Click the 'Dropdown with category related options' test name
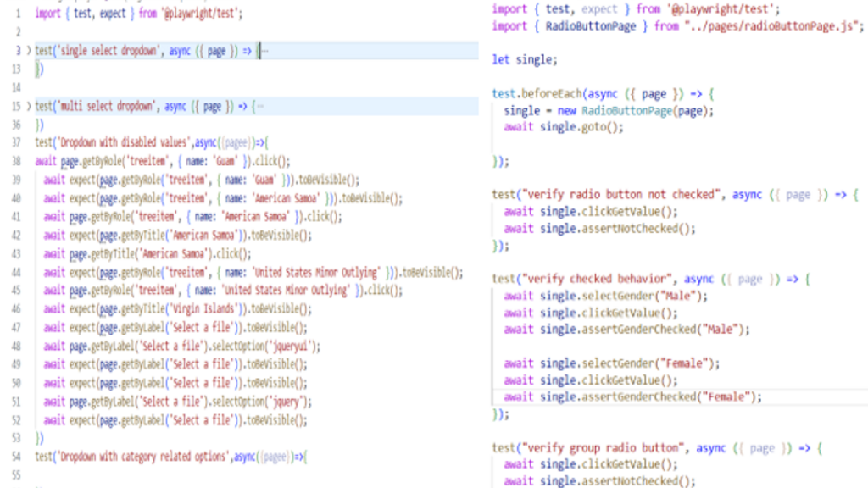This screenshot has width=868, height=488. (x=142, y=457)
